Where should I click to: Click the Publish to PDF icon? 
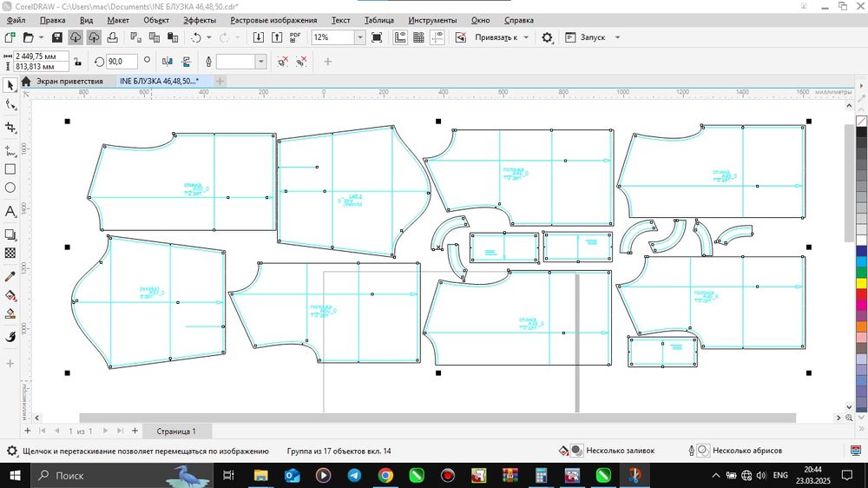(295, 37)
